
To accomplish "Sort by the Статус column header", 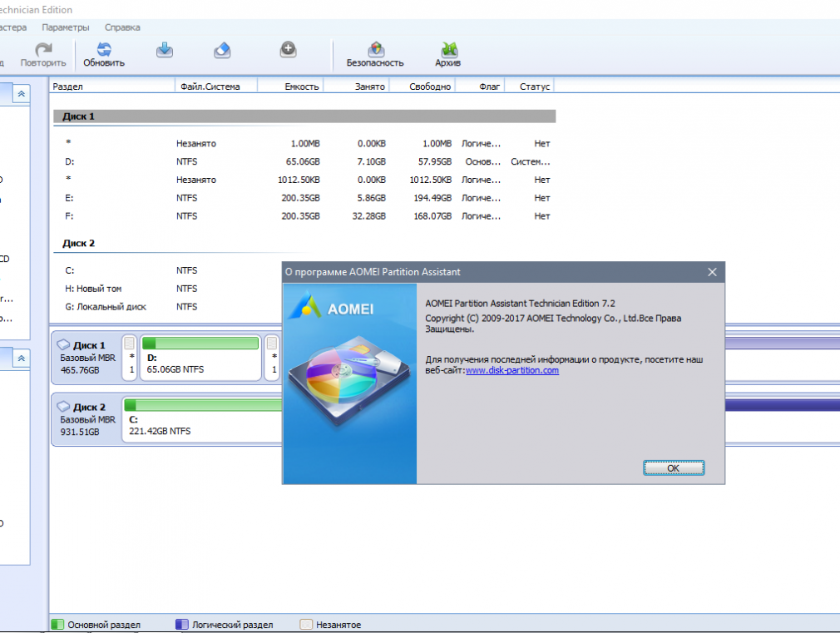I will point(529,87).
